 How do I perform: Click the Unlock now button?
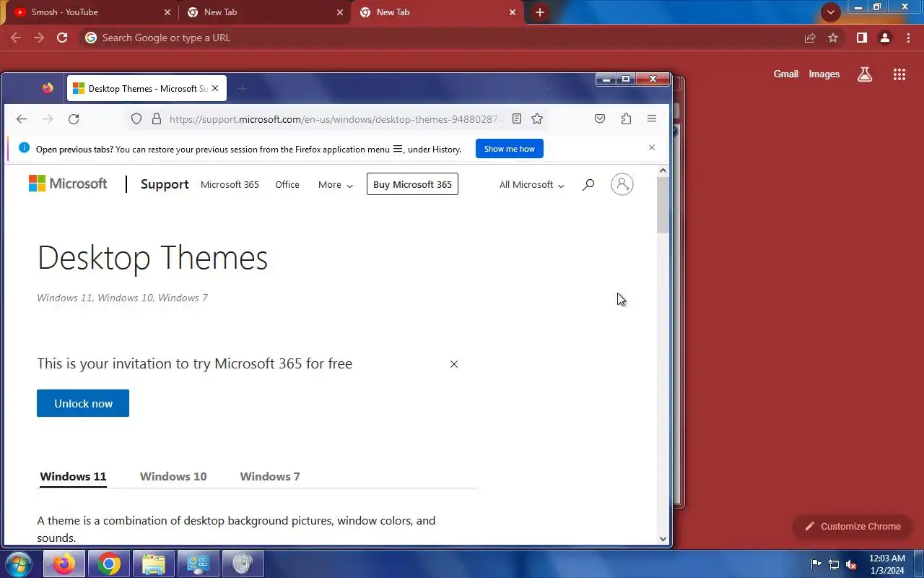(83, 403)
